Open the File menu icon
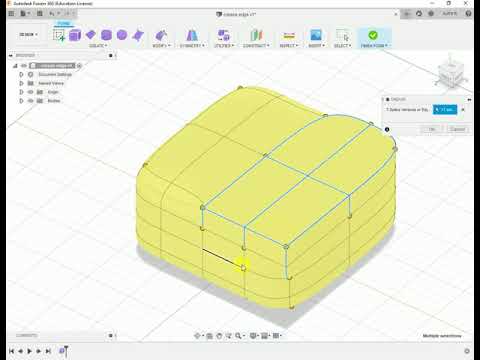The width and height of the screenshot is (480, 360). (x=24, y=14)
